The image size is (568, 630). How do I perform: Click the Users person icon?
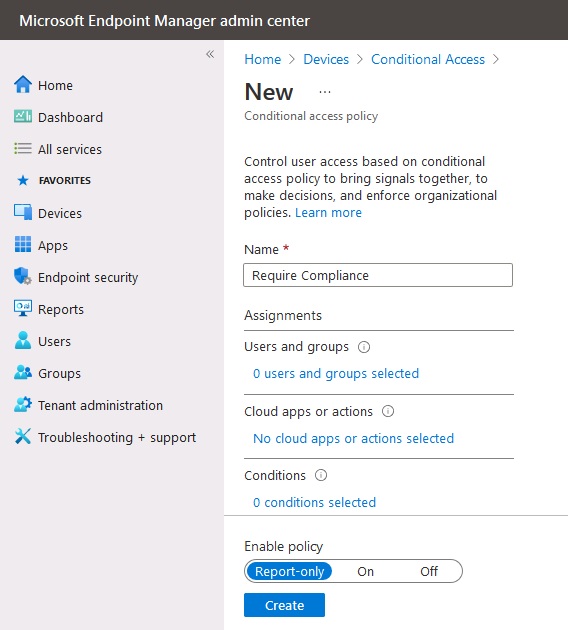click(x=23, y=340)
